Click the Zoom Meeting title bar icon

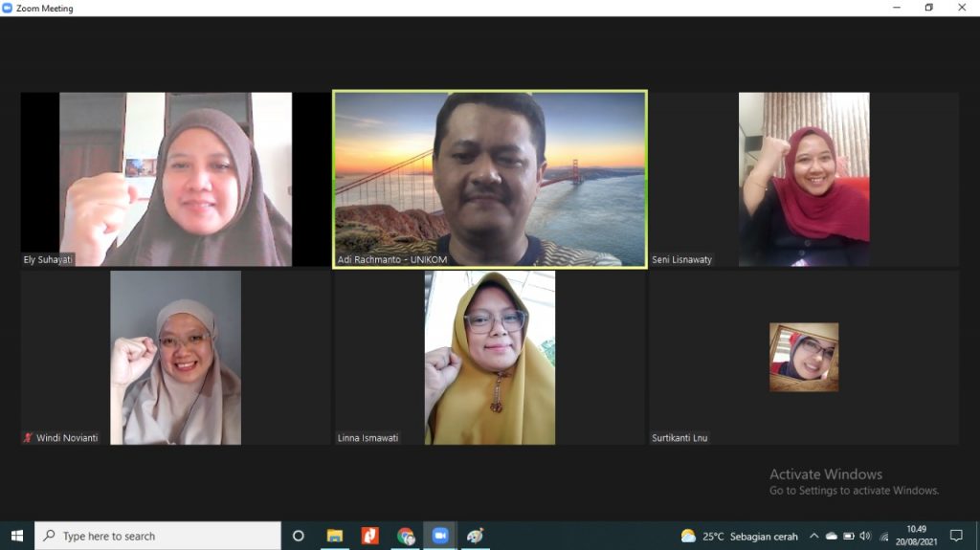[x=8, y=8]
